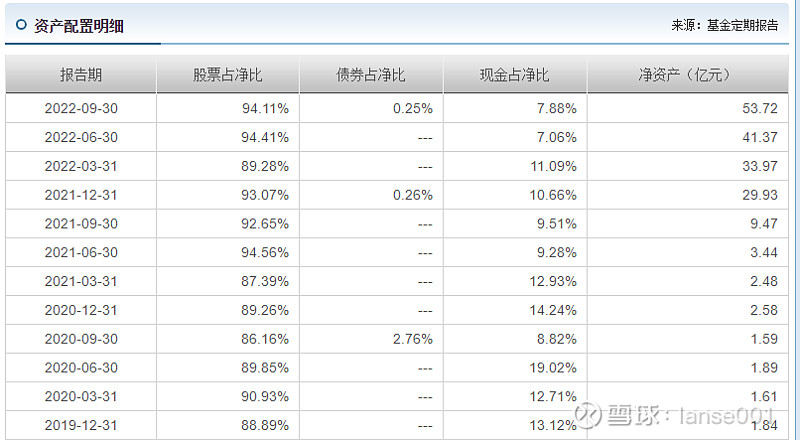
Task: Click the 来源：基金定期报告 source text
Action: coord(724,26)
